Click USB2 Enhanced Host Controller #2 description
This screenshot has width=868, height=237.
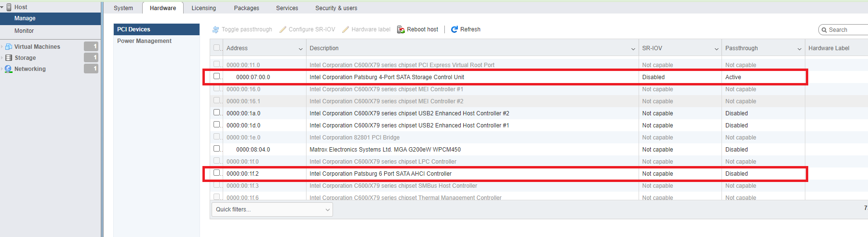[409, 113]
